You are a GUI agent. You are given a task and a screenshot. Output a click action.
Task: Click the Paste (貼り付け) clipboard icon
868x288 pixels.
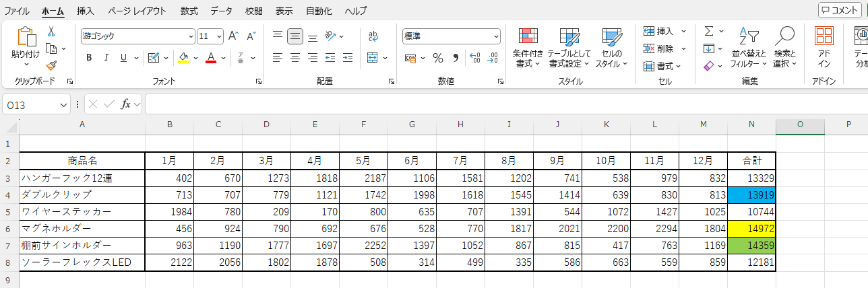pyautogui.click(x=26, y=37)
